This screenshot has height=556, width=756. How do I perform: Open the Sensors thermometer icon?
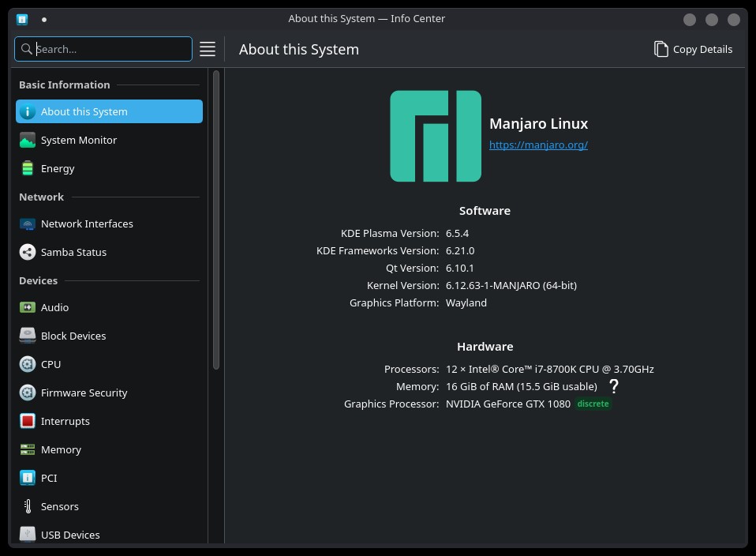click(x=28, y=506)
